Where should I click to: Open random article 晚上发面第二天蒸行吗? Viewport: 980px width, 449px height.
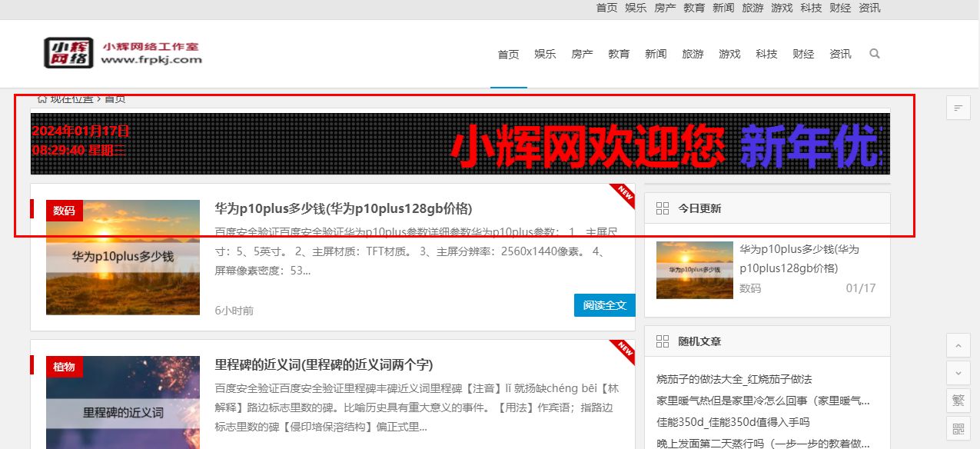tap(763, 444)
